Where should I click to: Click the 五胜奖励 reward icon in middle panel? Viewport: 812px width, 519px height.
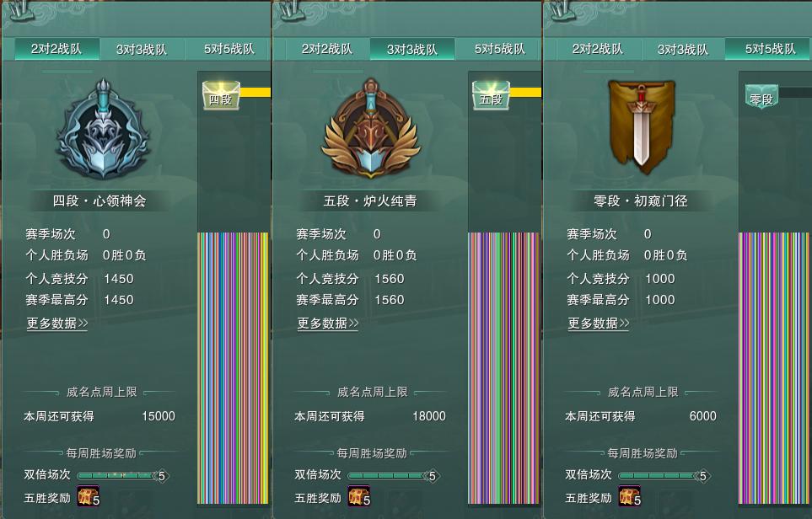[x=359, y=496]
